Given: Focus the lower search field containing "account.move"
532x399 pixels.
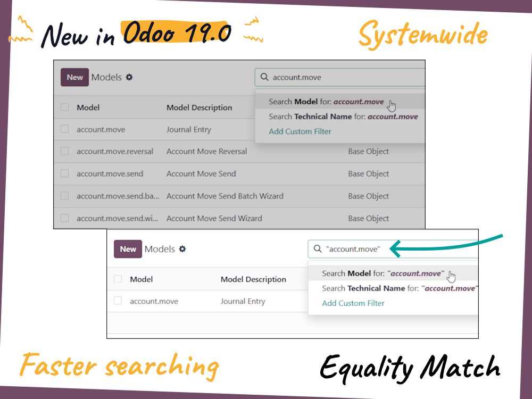Looking at the screenshot, I should [393, 249].
